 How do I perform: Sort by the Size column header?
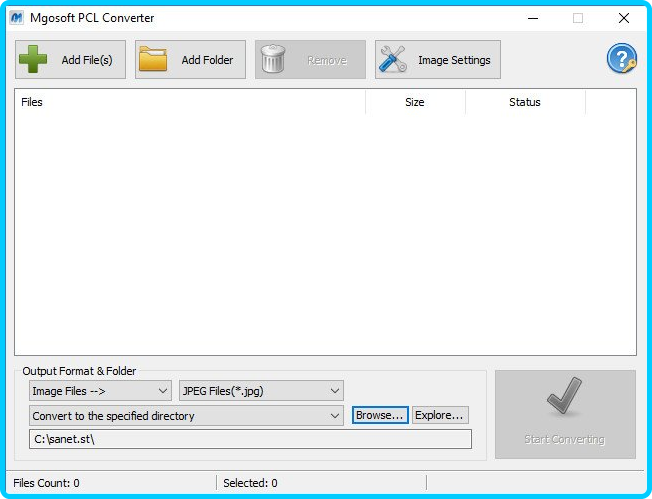coord(415,102)
